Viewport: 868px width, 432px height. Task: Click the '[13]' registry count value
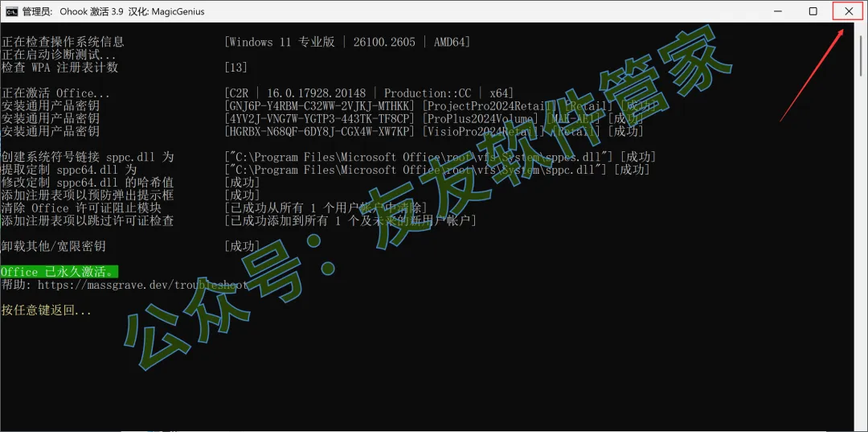point(235,68)
